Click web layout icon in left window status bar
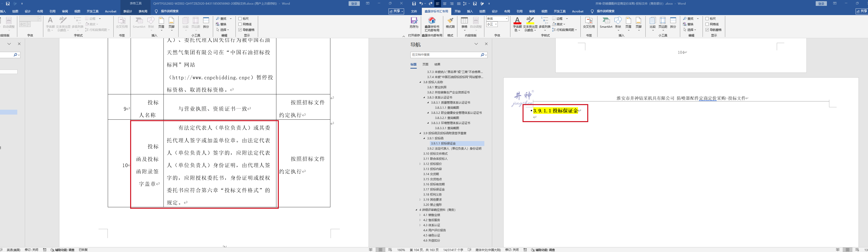868x252 pixels. (390, 250)
